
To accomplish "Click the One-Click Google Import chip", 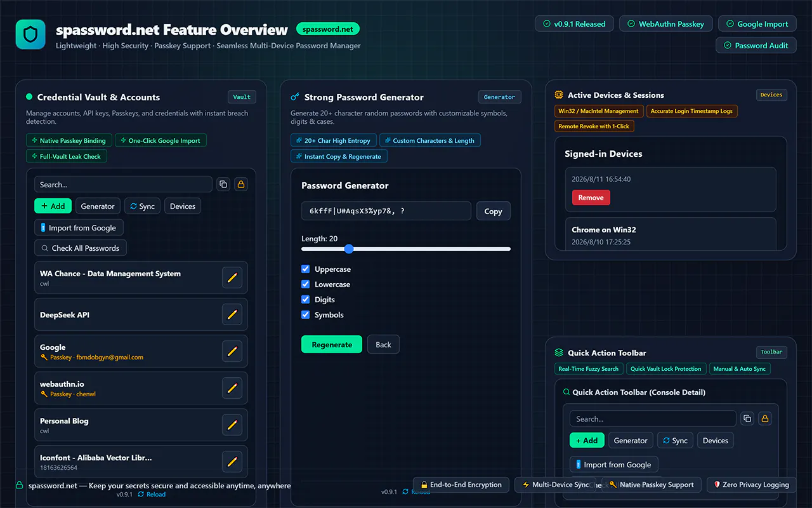I will point(160,141).
